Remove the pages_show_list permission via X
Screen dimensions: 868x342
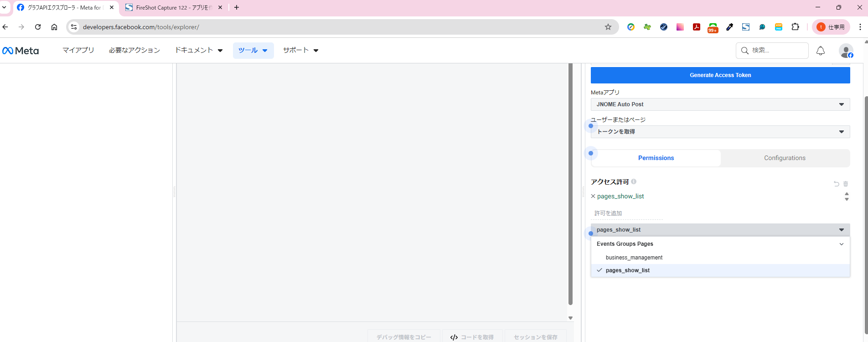pos(593,196)
